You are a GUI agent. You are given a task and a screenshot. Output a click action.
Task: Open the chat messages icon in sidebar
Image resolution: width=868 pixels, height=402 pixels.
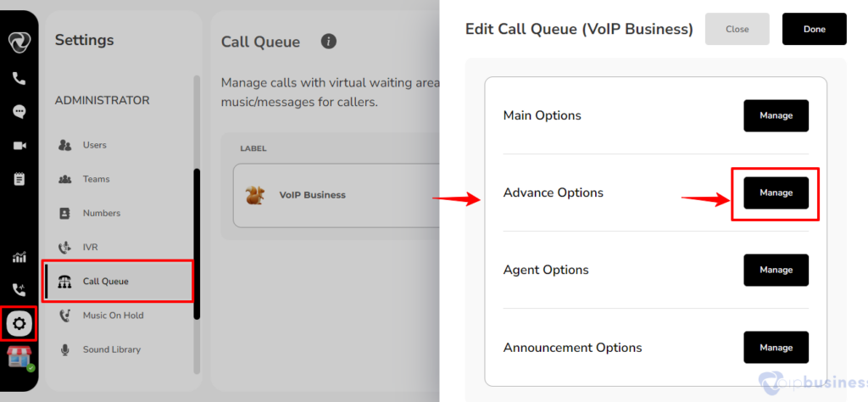pos(19,112)
